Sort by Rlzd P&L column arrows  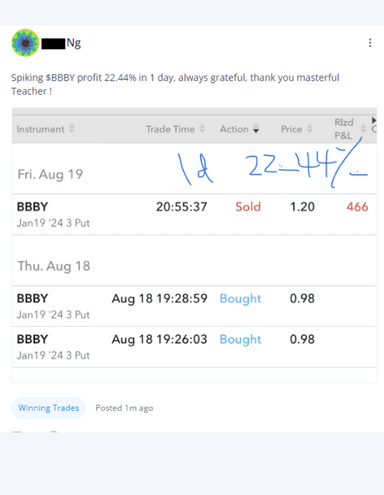[363, 129]
